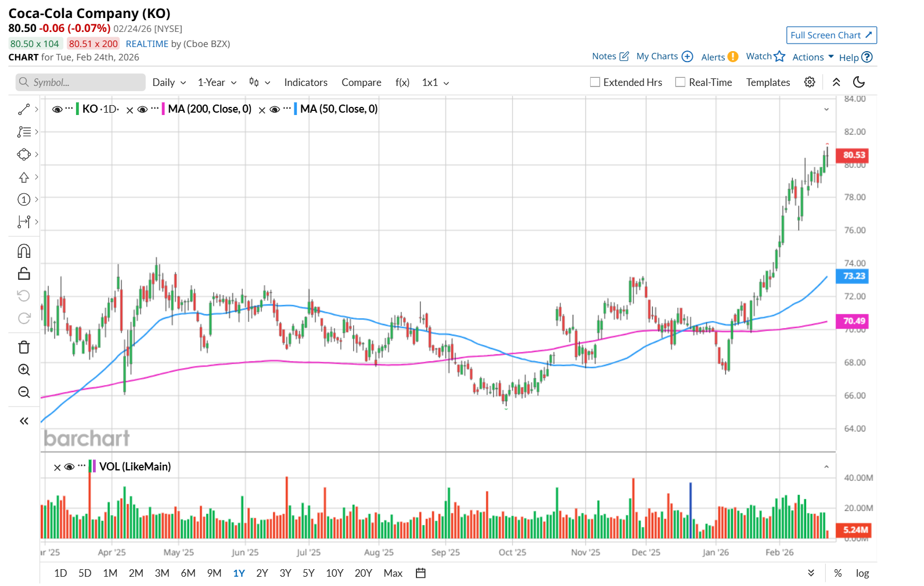Viewport: 924px width, 586px height.
Task: Hide the MA 50 line with eye icon
Action: (x=275, y=109)
